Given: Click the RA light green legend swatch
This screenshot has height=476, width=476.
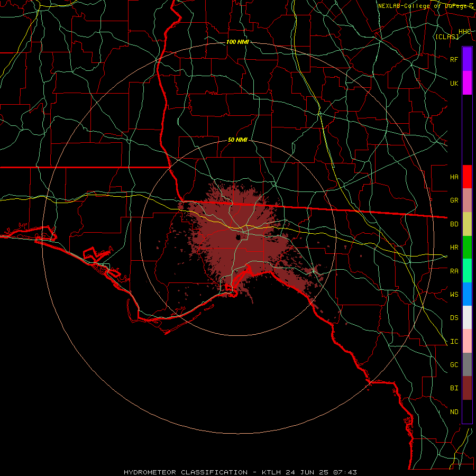Looking at the screenshot, I should pyautogui.click(x=467, y=271).
